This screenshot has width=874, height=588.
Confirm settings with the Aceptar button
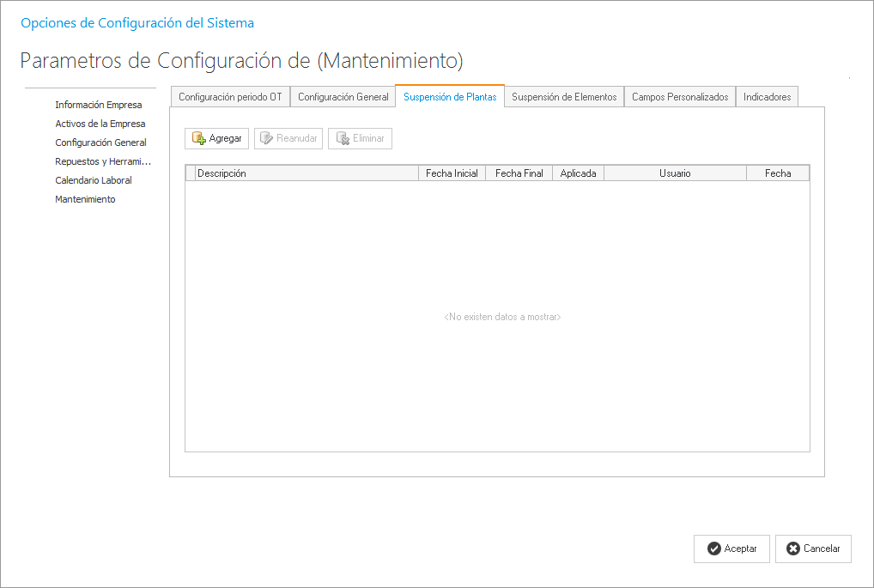tap(731, 549)
